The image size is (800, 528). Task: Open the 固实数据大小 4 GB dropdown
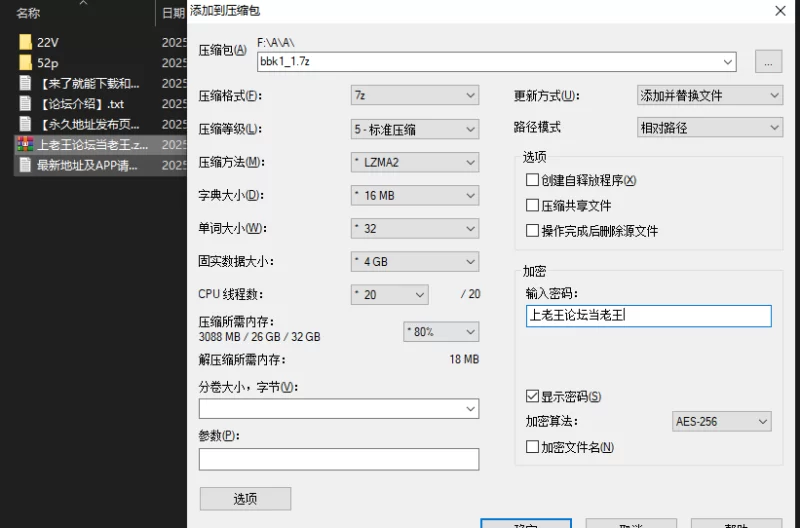click(x=415, y=262)
